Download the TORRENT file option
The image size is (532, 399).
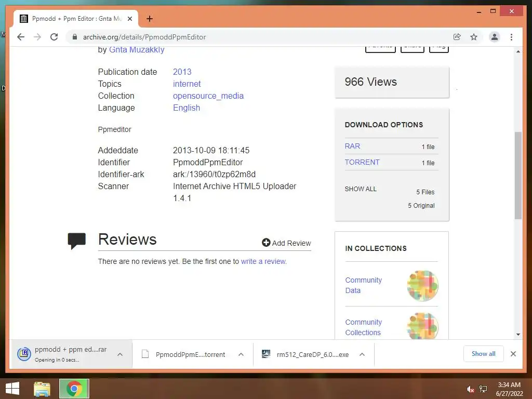click(x=362, y=162)
